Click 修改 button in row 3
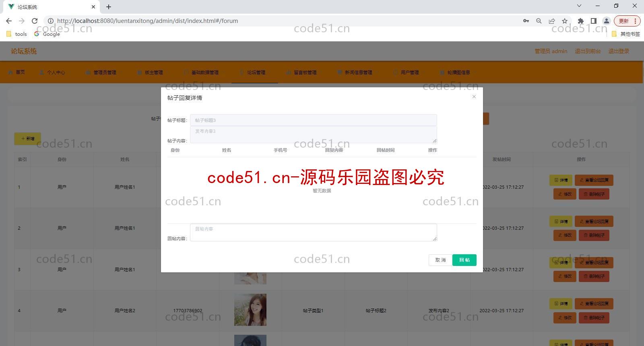Viewport: 644px width, 346px height. click(565, 276)
